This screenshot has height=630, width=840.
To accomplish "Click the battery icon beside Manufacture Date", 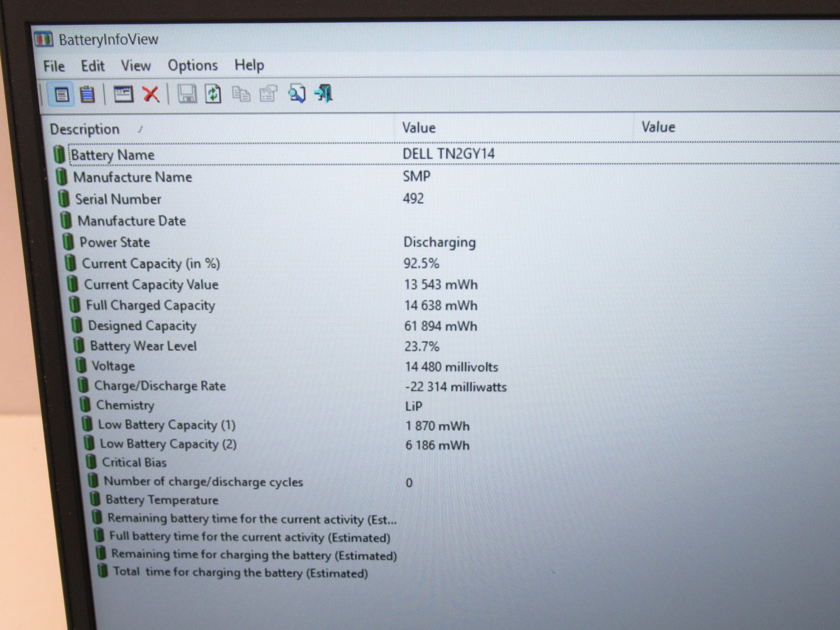I will coord(66,221).
